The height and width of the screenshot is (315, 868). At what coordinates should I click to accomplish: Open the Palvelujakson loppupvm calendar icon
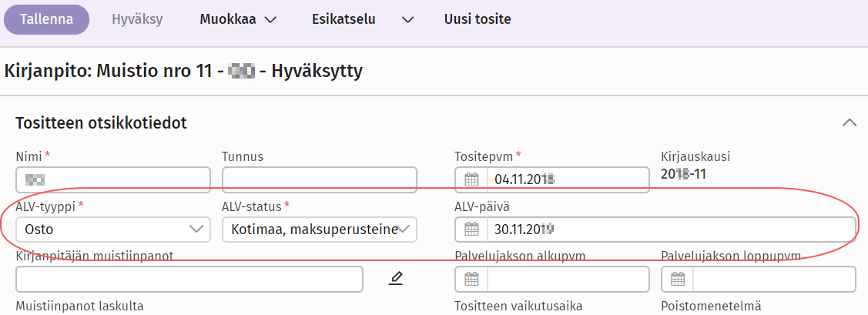678,279
